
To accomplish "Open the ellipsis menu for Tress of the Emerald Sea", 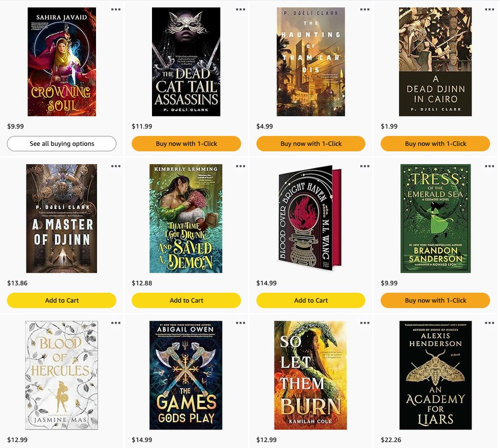I will point(489,166).
